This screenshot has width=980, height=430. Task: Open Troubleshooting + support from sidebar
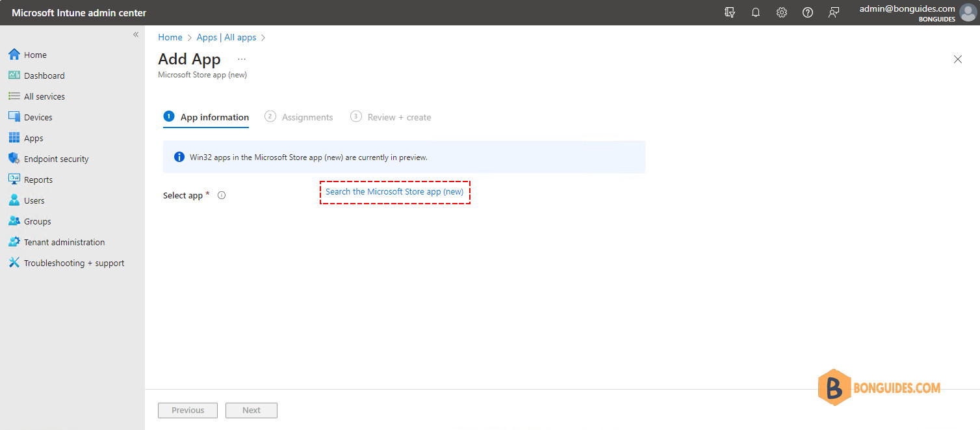74,263
